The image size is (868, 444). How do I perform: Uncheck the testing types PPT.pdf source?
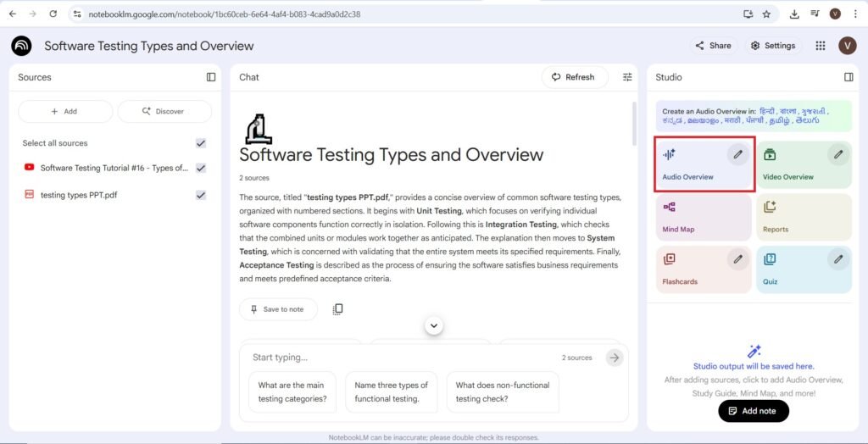tap(201, 195)
